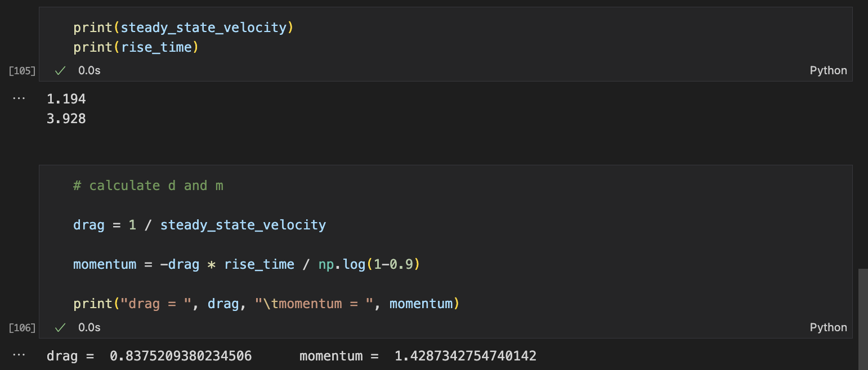The width and height of the screenshot is (868, 370).
Task: Click the '# calculate d and m' comment
Action: coord(148,186)
